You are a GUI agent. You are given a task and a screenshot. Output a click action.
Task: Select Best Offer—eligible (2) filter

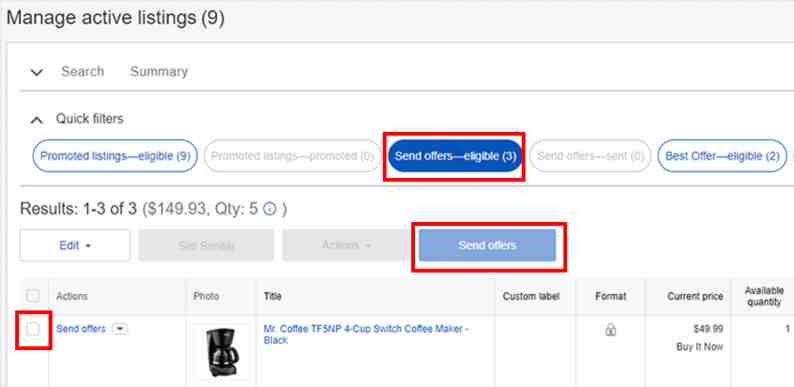pyautogui.click(x=722, y=156)
